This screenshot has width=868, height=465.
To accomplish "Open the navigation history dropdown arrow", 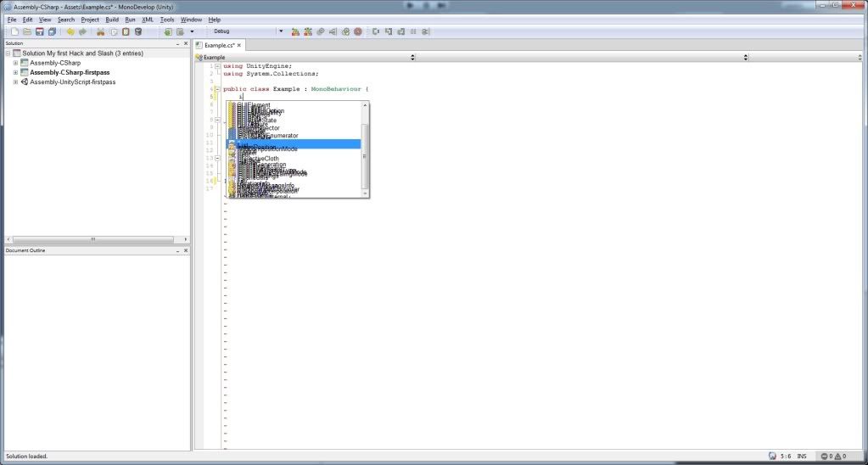I will (192, 31).
